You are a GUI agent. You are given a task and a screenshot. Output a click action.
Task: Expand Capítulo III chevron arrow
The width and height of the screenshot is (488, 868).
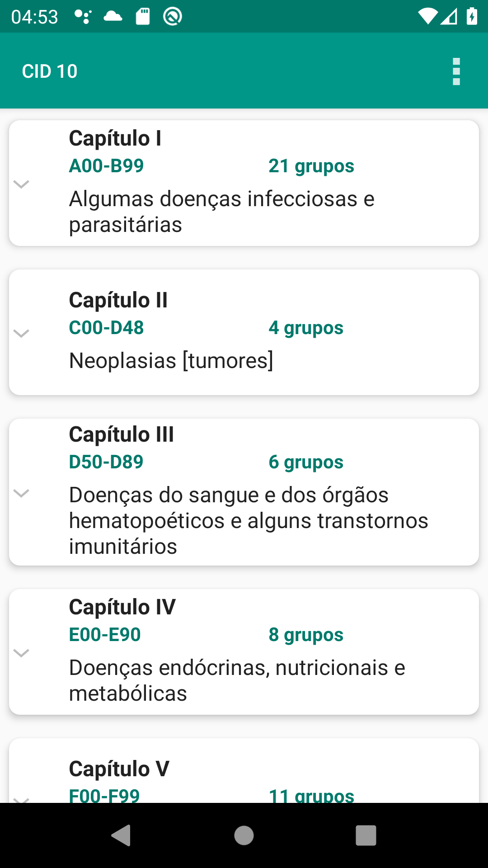tap(21, 493)
